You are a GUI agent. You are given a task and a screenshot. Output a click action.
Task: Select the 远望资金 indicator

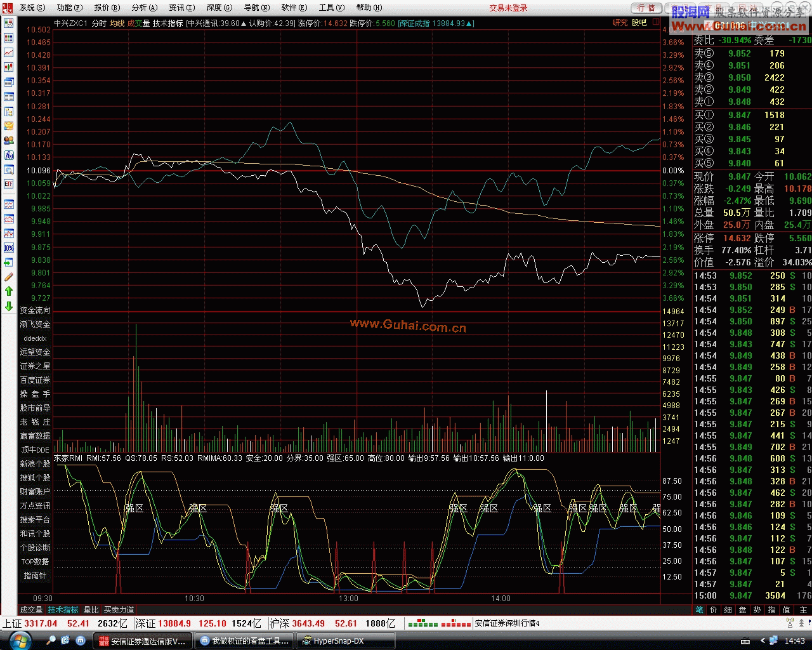click(35, 352)
